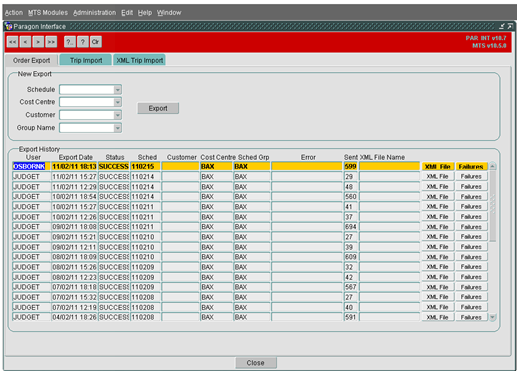The image size is (517, 371).
Task: Select export date 10/02/11 15:27 cell
Action: [74, 207]
